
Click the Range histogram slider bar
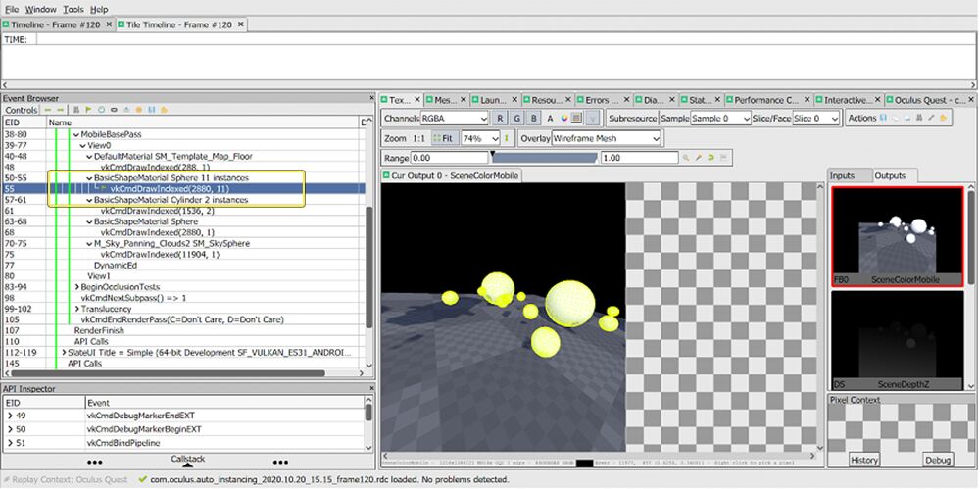[543, 158]
